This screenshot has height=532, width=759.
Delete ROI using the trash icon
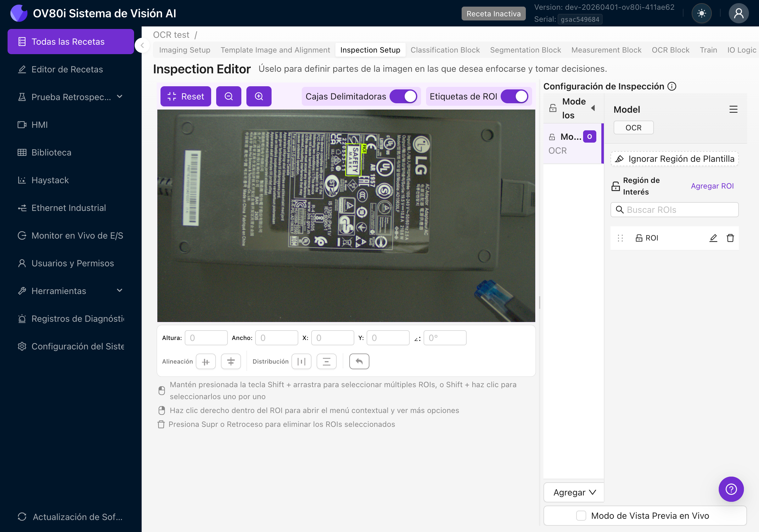click(x=730, y=238)
